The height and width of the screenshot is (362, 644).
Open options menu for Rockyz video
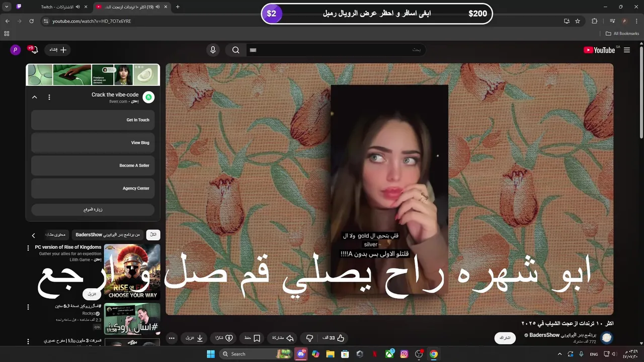coord(28,307)
